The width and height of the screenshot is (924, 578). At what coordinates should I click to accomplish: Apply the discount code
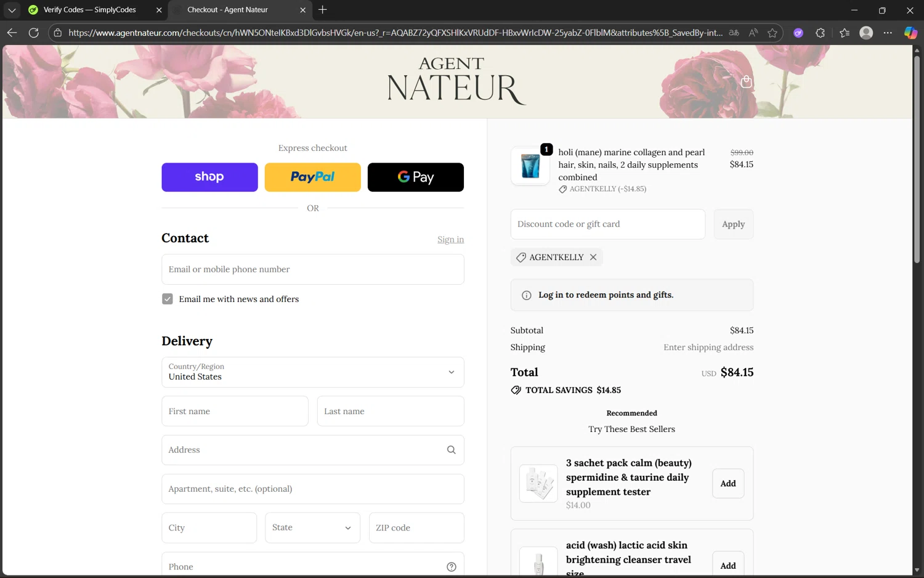pyautogui.click(x=733, y=224)
